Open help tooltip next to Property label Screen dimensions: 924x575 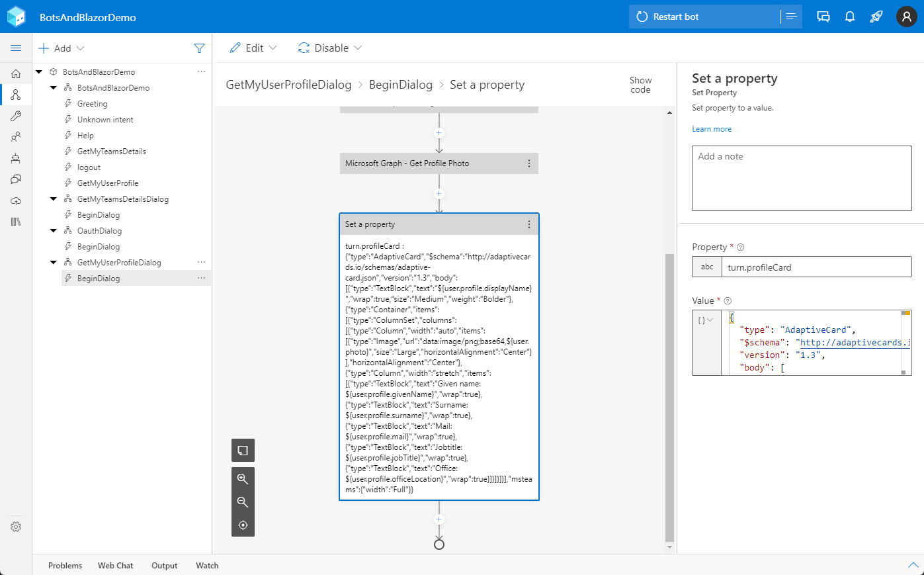tap(741, 247)
